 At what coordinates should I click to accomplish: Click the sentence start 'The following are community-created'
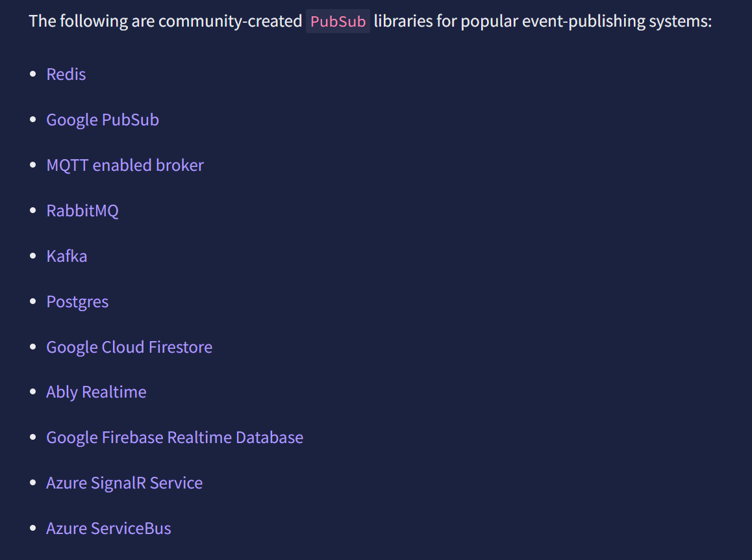click(x=166, y=21)
